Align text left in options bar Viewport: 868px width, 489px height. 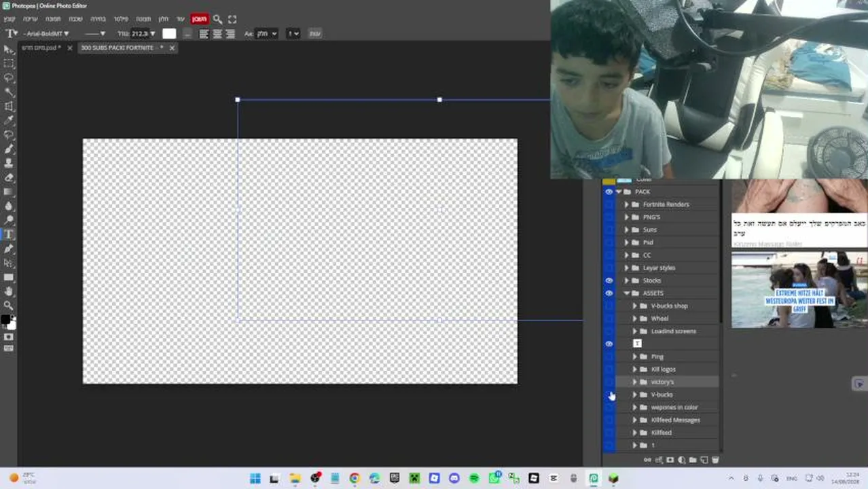tap(204, 33)
